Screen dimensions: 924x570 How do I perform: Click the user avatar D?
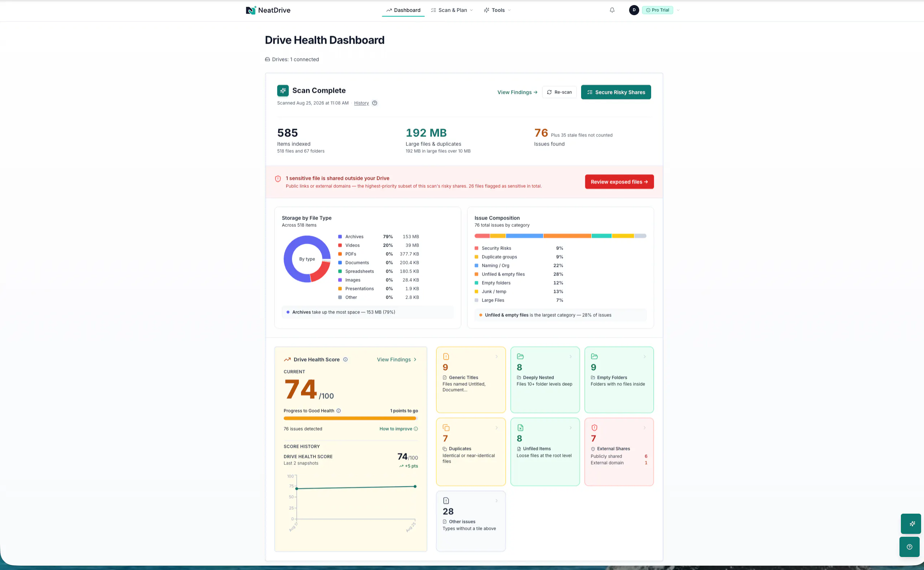pos(634,10)
